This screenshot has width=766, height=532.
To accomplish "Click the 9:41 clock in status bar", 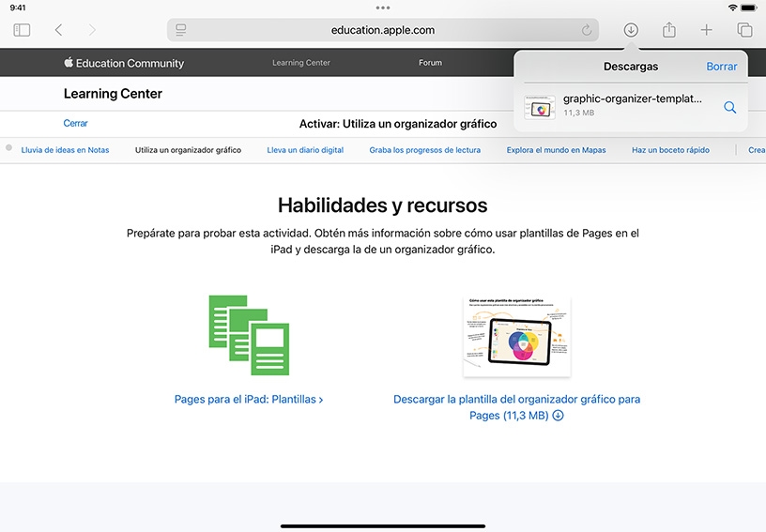I will 18,8.
